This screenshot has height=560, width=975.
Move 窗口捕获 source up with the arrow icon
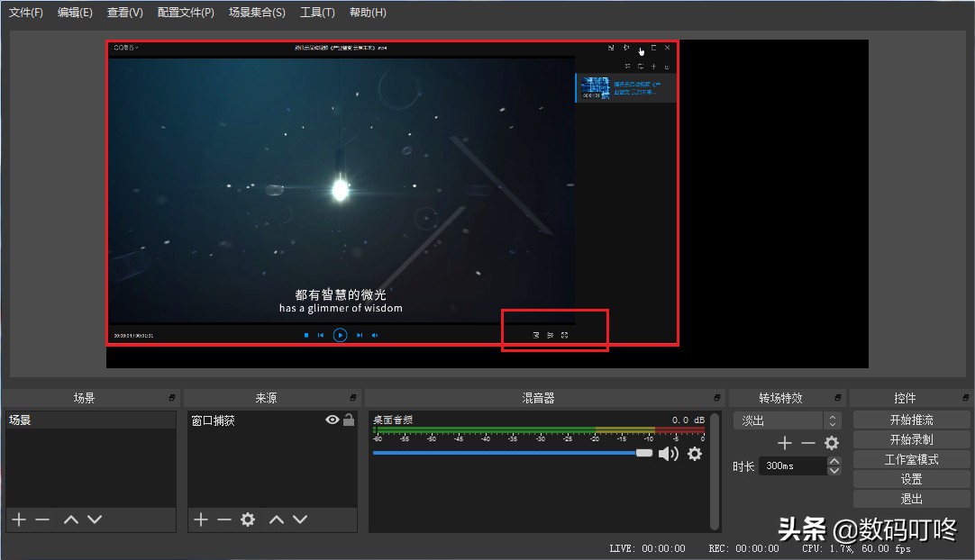(x=277, y=519)
